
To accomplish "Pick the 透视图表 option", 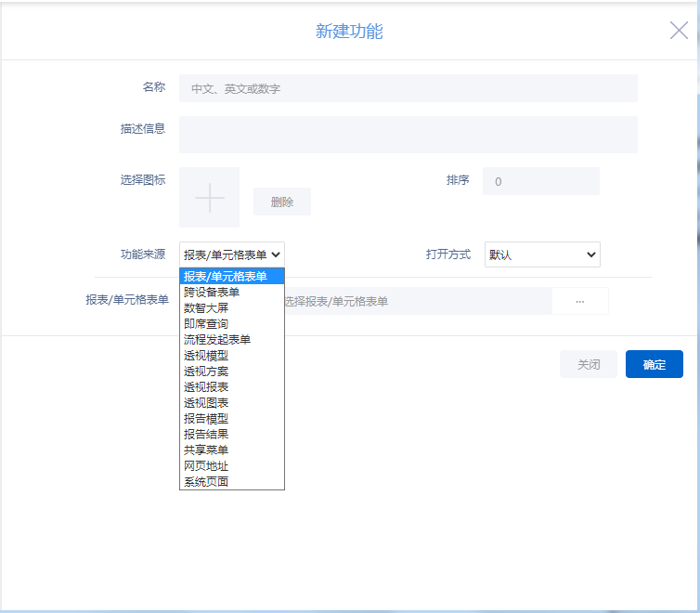I will (x=205, y=402).
